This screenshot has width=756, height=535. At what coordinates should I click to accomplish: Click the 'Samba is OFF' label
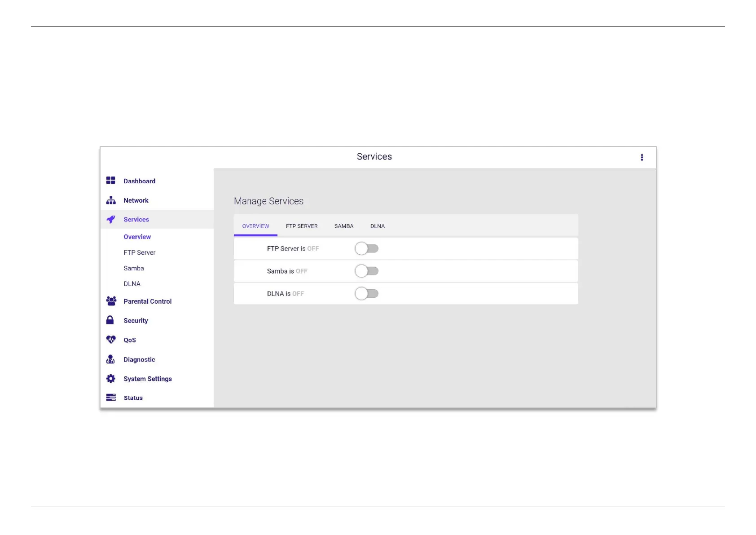click(x=287, y=271)
